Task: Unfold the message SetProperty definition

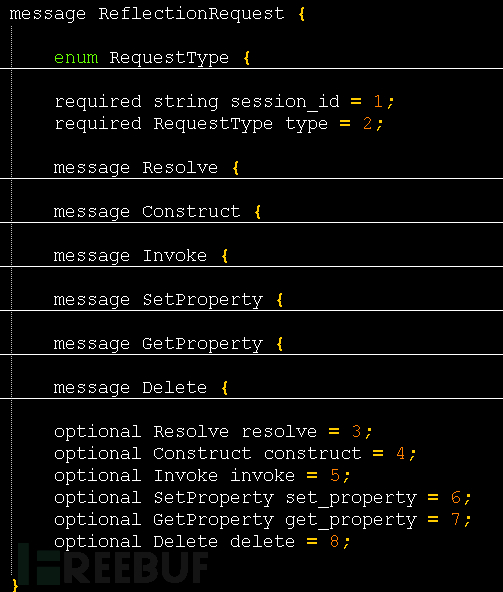Action: click(x=168, y=300)
